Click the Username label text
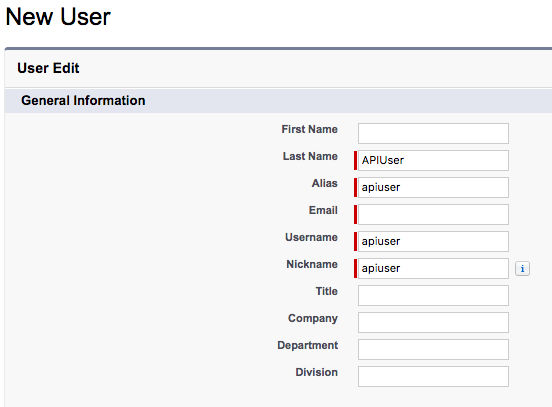 click(x=311, y=237)
